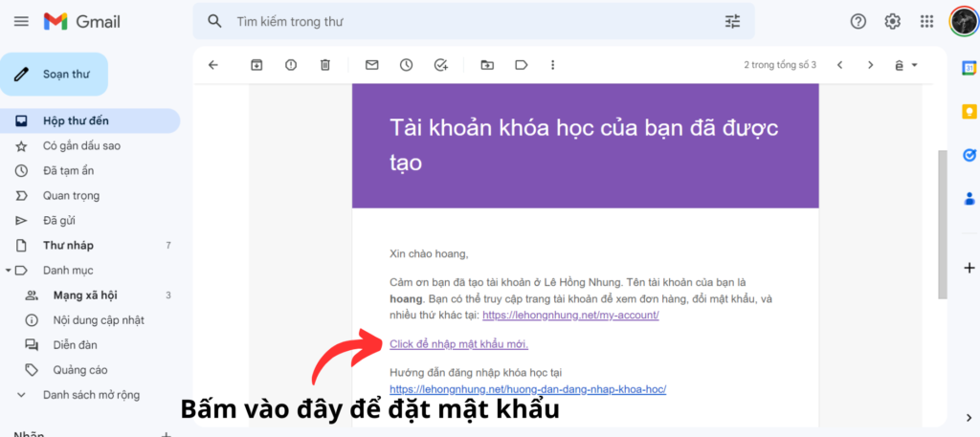
Task: Open Thư nháp drafts folder
Action: 68,246
